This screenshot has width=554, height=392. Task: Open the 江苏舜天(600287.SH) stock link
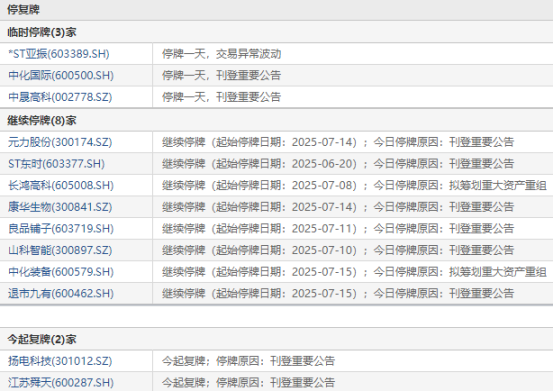pyautogui.click(x=61, y=382)
